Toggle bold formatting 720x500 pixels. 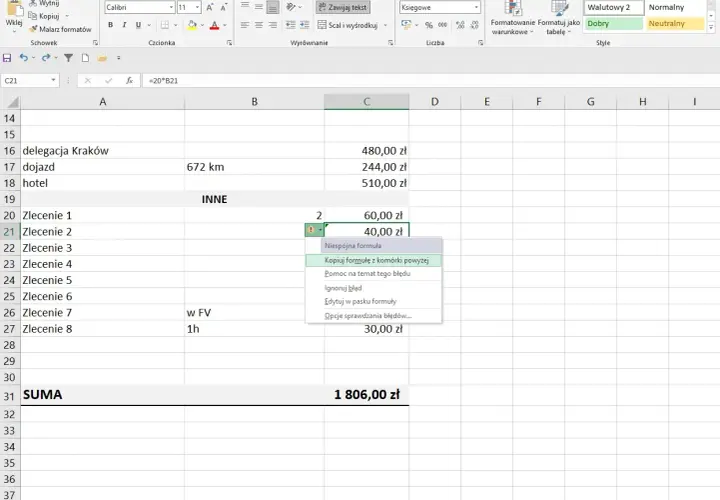tap(110, 25)
